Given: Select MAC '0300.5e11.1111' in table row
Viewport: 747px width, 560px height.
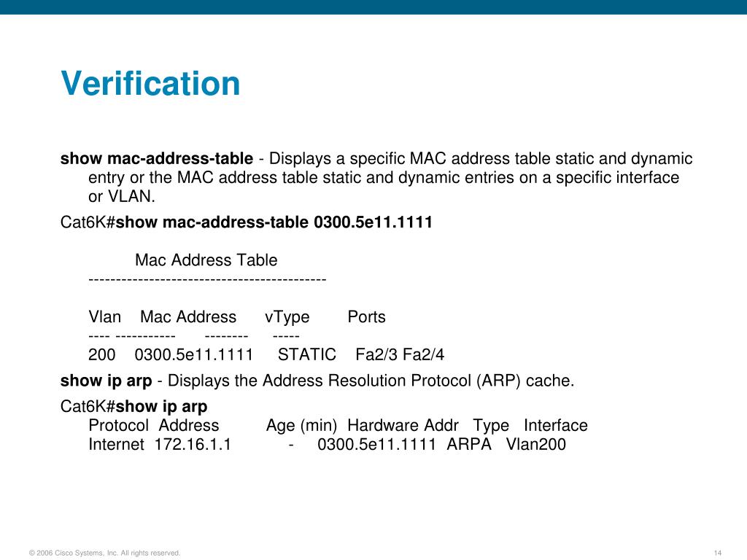Looking at the screenshot, I should pos(194,355).
